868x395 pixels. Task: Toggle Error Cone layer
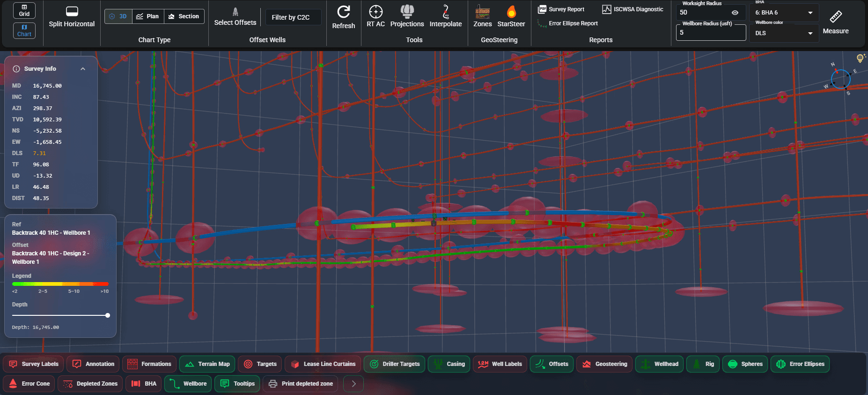tap(29, 384)
